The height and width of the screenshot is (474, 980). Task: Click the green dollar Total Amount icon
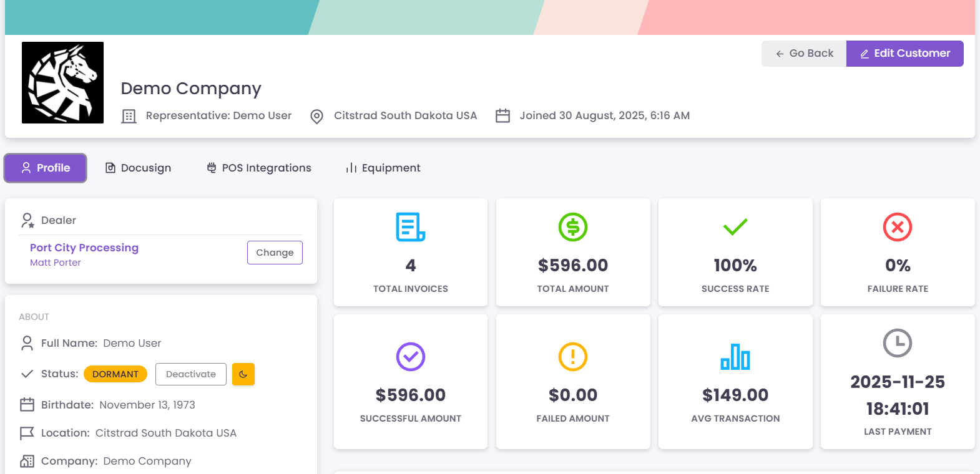[572, 227]
